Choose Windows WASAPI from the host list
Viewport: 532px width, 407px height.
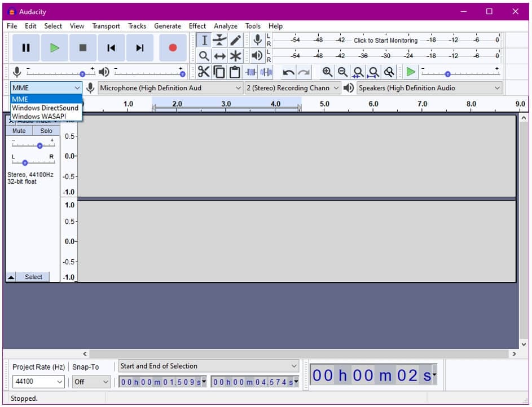46,116
